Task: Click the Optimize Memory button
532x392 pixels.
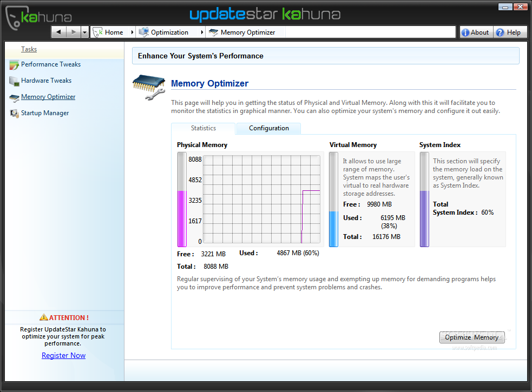Action: (471, 337)
